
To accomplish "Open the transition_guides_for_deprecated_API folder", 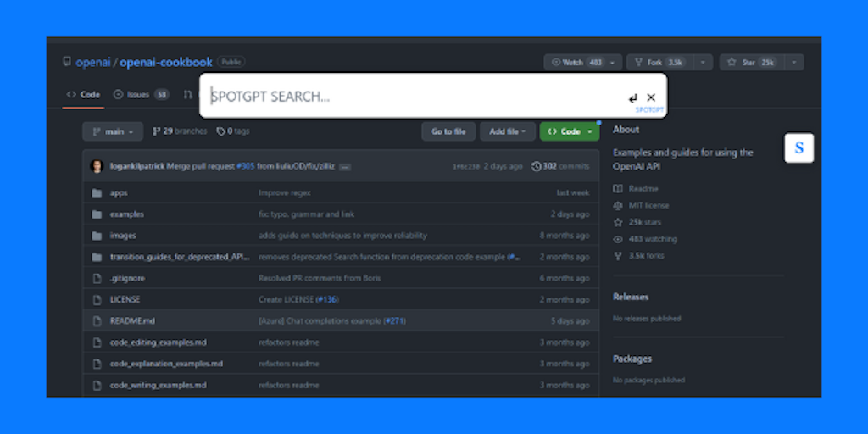I will tap(180, 257).
